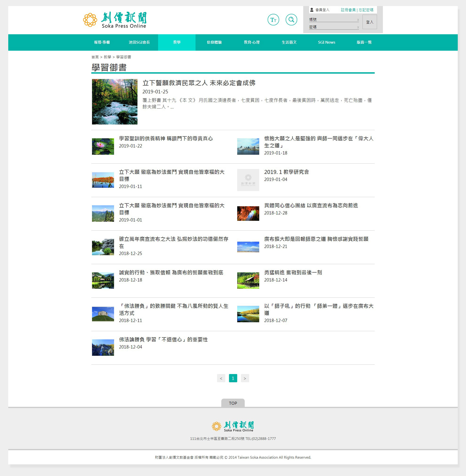The height and width of the screenshot is (476, 466).
Task: Click the font size Tt icon
Action: tap(273, 20)
